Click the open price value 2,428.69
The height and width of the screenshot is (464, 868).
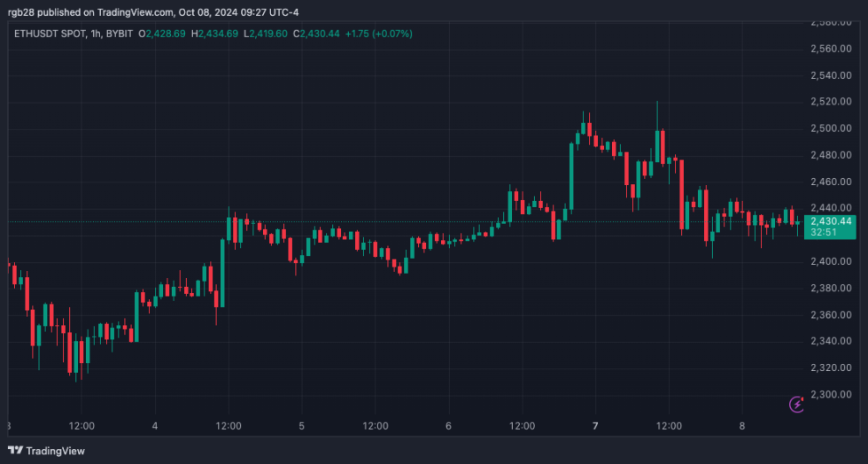[168, 34]
